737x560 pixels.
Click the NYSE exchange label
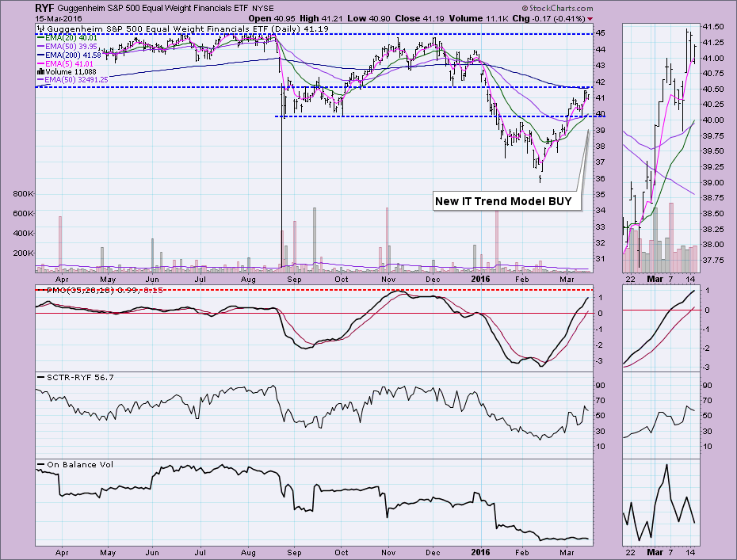pos(263,9)
